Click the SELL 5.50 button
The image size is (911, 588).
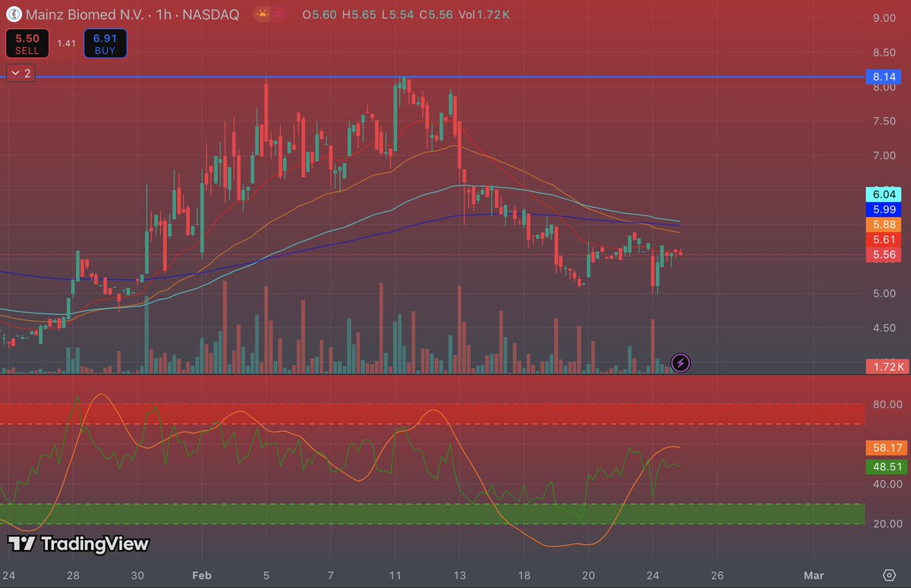pyautogui.click(x=28, y=43)
